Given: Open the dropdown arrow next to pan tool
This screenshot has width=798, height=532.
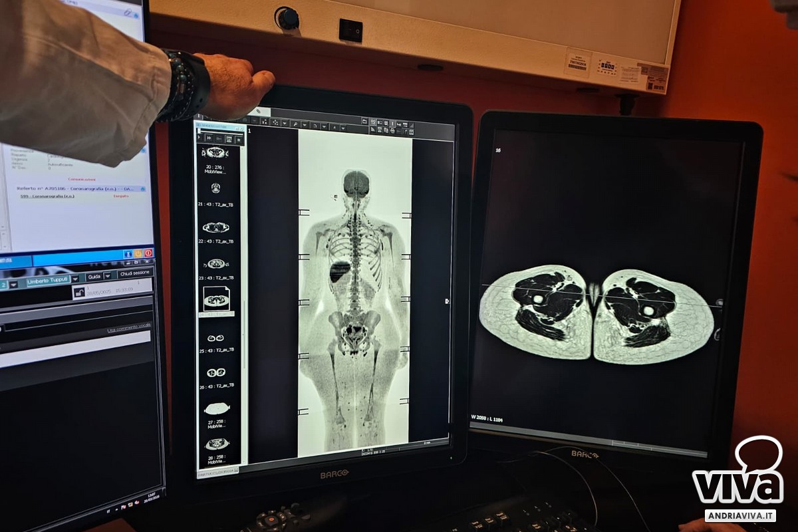Looking at the screenshot, I should pyautogui.click(x=285, y=124).
